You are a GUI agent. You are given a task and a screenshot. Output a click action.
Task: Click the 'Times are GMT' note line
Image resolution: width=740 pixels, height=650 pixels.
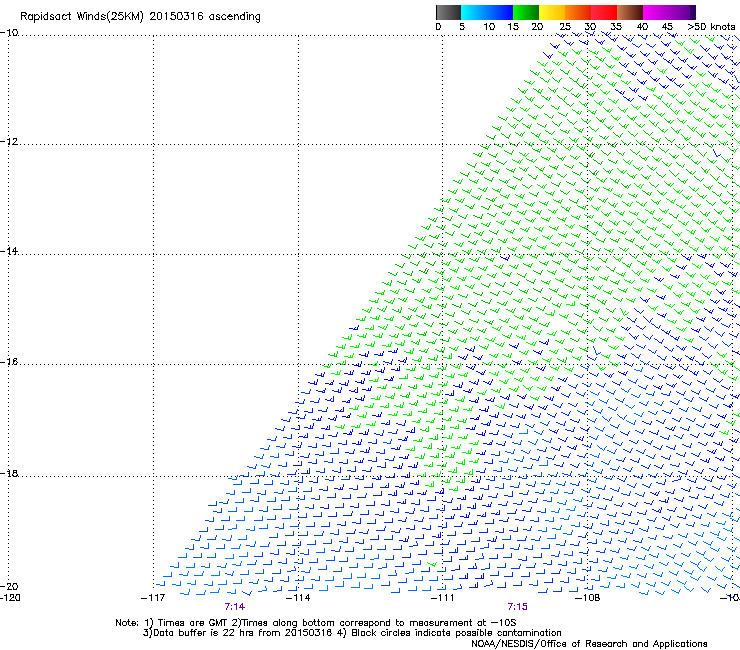(x=315, y=623)
